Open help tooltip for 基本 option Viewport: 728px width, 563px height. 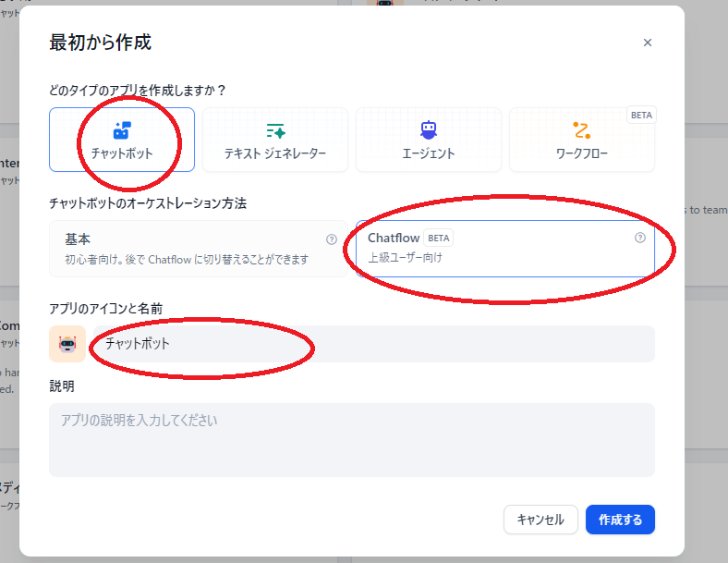(x=332, y=239)
